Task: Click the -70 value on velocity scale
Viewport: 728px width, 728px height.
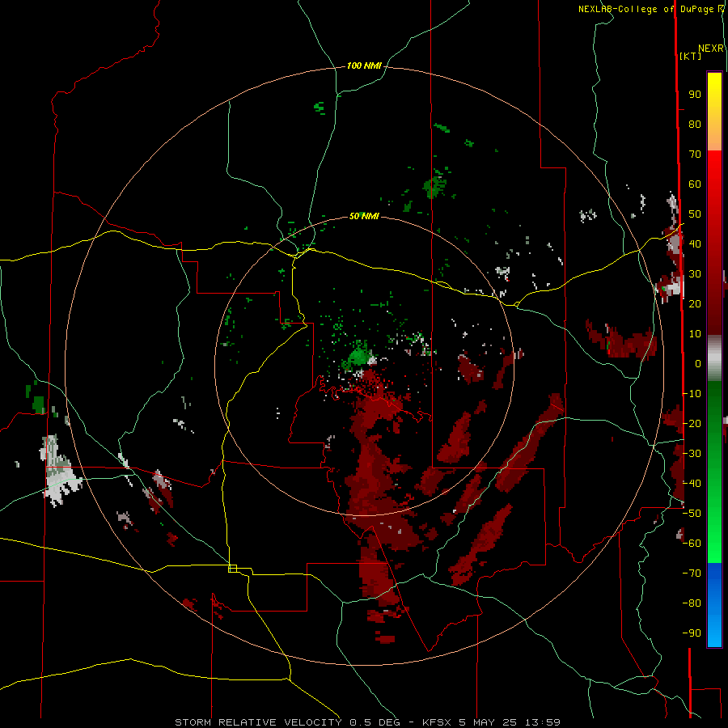Action: [x=692, y=574]
